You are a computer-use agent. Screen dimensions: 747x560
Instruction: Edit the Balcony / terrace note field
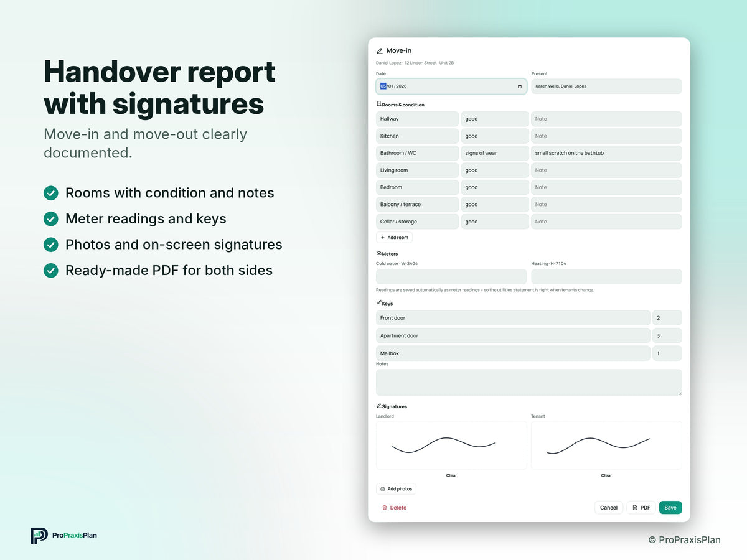pos(606,205)
